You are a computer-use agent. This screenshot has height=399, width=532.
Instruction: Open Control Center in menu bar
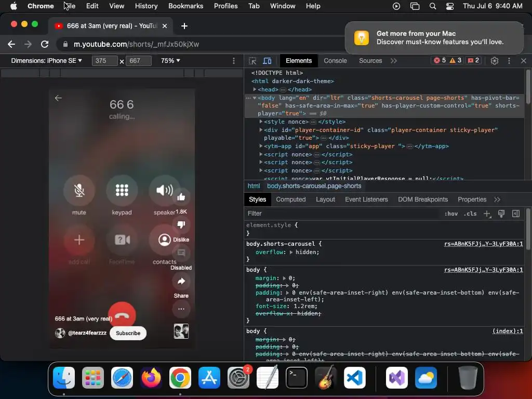[x=450, y=6]
